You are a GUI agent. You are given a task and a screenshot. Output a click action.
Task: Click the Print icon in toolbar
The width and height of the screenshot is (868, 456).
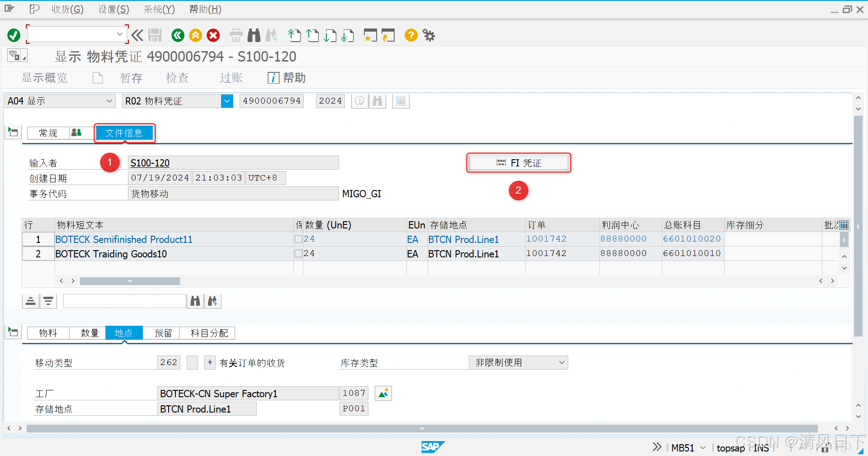[236, 35]
